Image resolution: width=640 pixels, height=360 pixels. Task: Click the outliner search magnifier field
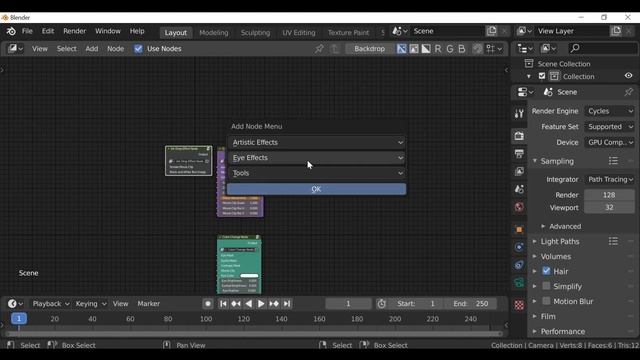tap(602, 49)
